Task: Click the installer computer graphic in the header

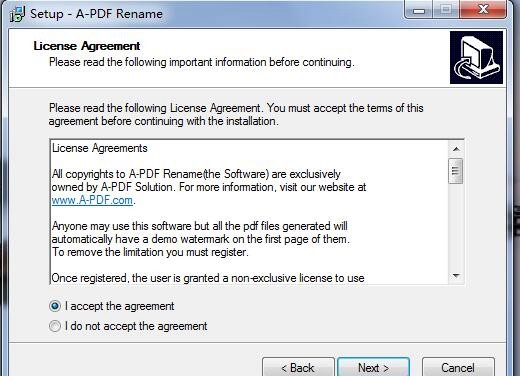Action: 476,57
